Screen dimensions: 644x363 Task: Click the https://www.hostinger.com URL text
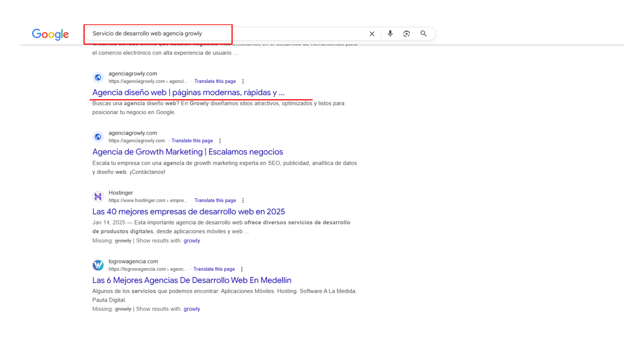click(148, 200)
